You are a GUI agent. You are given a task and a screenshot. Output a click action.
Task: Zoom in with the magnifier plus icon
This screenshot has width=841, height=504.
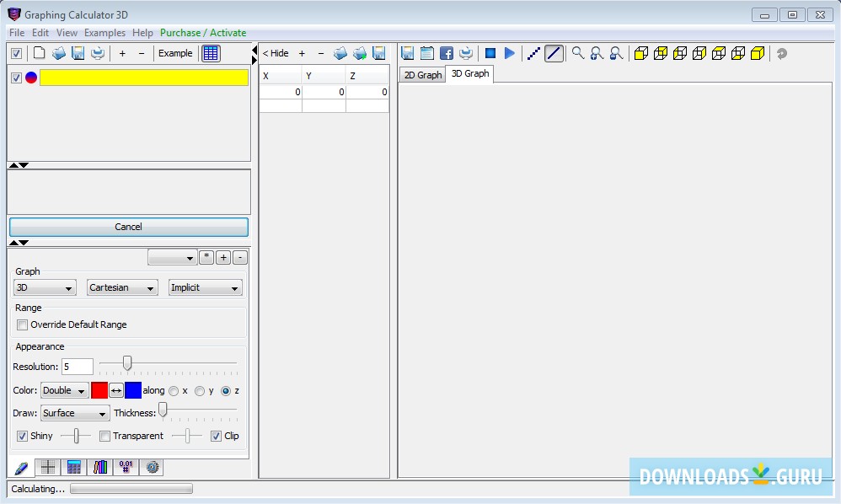tap(597, 53)
